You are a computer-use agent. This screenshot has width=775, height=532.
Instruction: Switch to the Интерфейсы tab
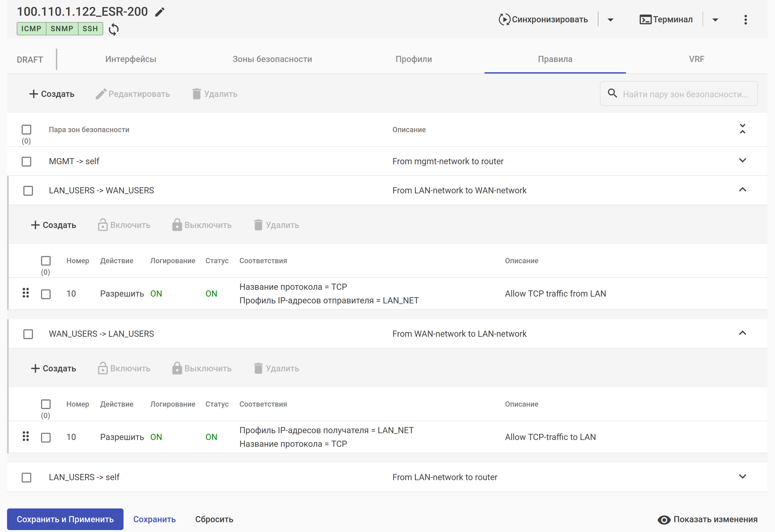point(131,59)
